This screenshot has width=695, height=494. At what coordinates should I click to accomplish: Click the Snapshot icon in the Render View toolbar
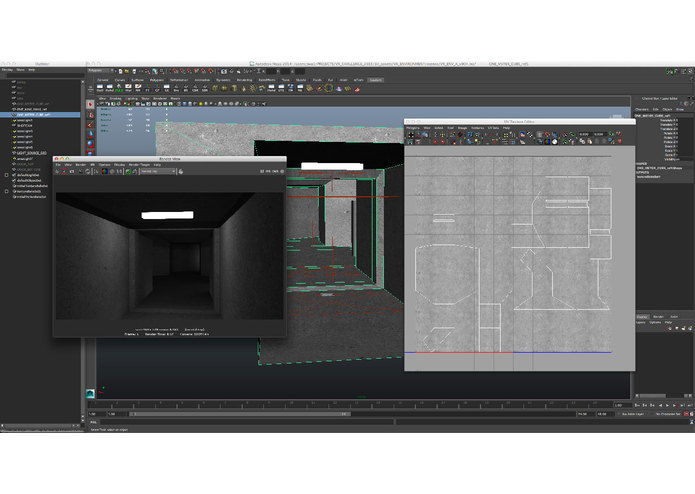[72, 171]
